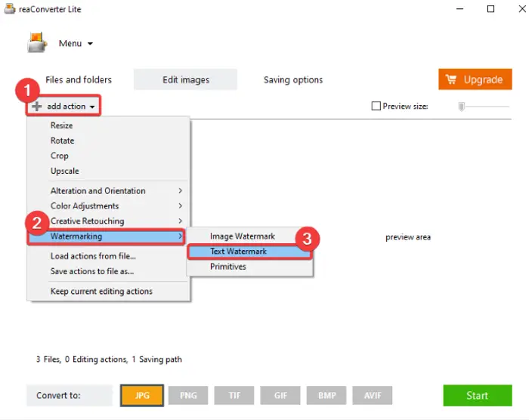Open the Menu dropdown

click(76, 44)
